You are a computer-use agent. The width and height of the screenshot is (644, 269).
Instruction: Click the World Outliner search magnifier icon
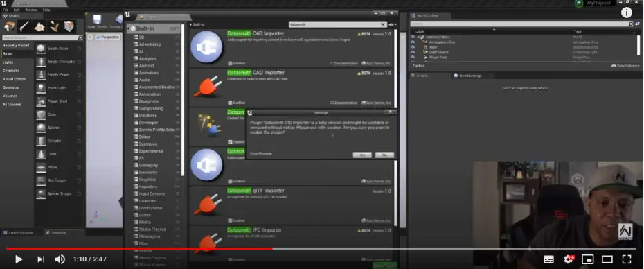631,24
